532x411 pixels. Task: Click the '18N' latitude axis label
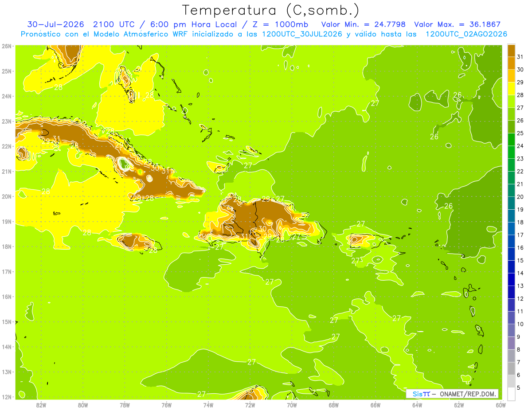pos(7,247)
